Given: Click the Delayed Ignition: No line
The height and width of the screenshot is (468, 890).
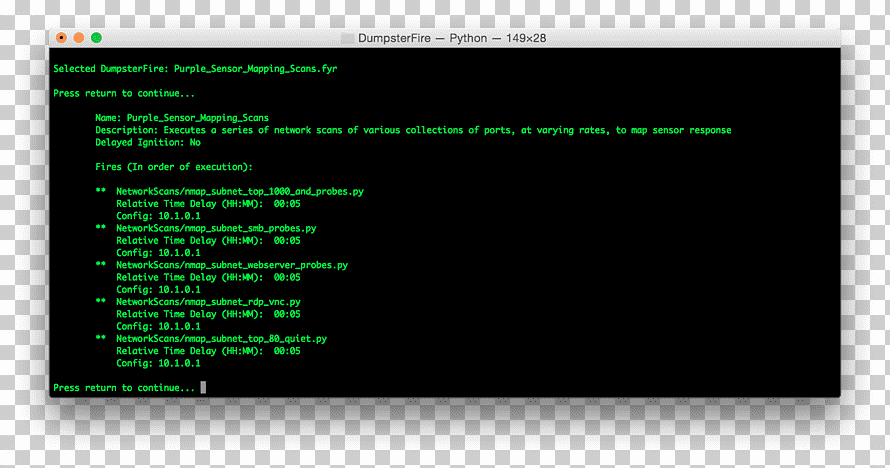Looking at the screenshot, I should (x=148, y=142).
